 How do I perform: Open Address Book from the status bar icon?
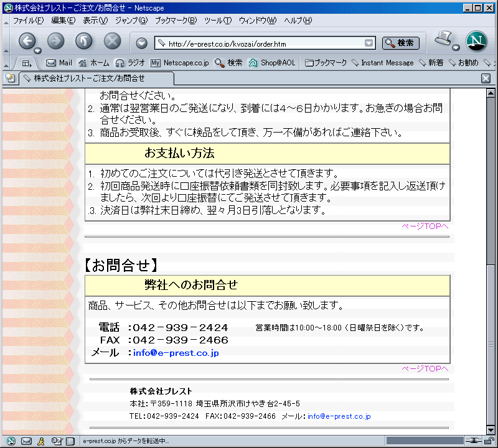pos(70,441)
